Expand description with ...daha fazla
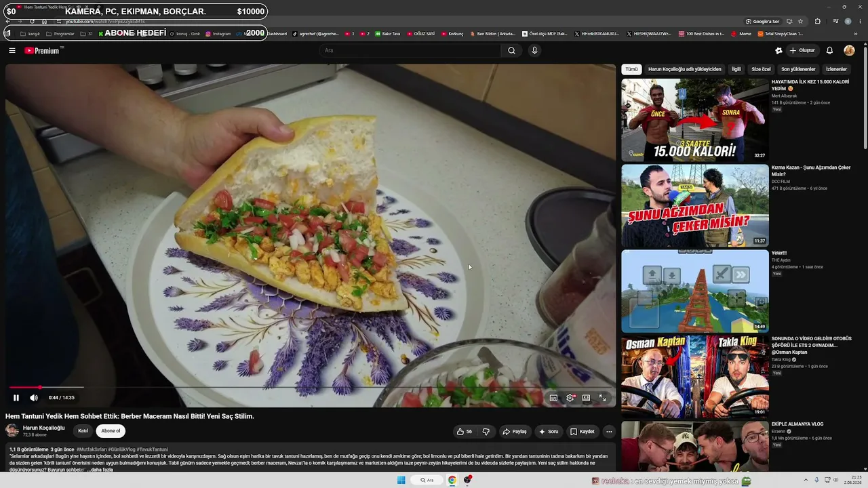Screen dimensions: 868x488 100,470
